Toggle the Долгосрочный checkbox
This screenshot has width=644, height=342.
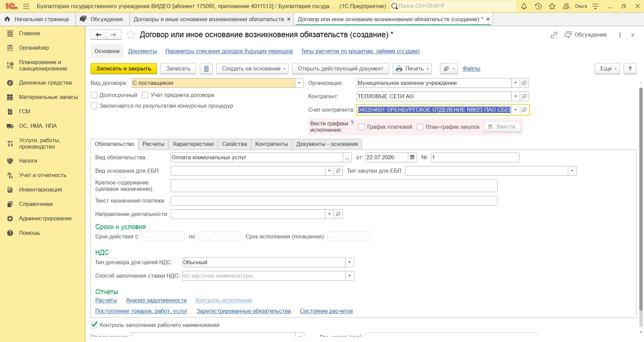(94, 95)
